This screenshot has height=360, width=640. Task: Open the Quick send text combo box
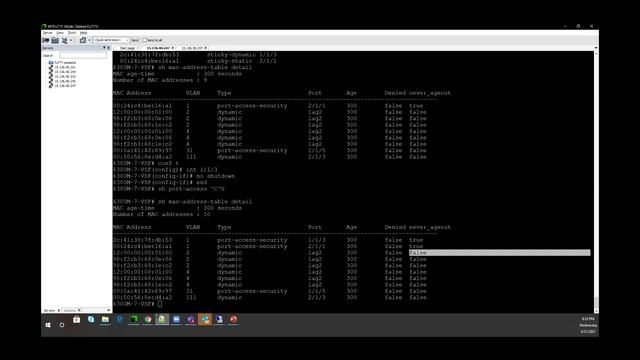tap(111, 40)
